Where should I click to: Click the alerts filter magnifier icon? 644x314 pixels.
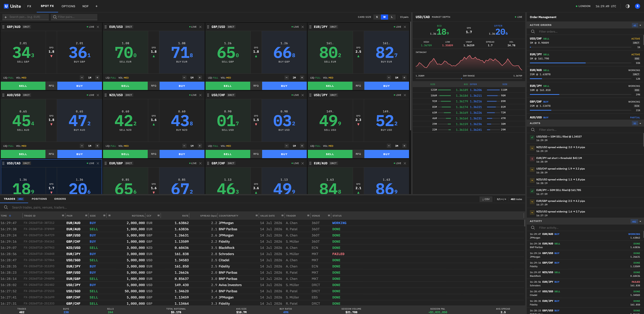pyautogui.click(x=533, y=130)
